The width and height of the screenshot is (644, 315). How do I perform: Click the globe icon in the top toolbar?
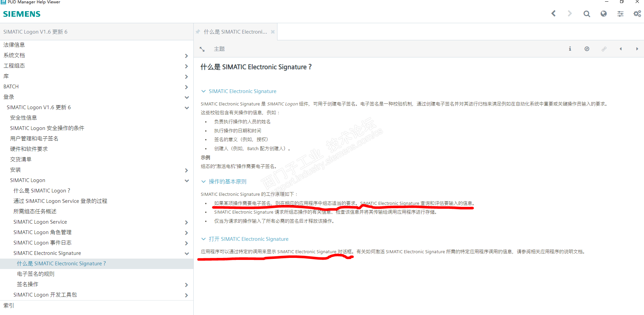point(604,14)
